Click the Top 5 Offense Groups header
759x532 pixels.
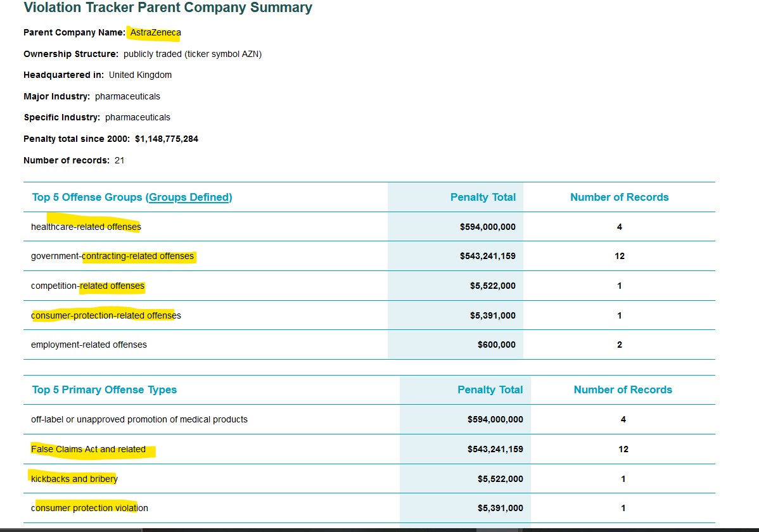click(x=132, y=198)
